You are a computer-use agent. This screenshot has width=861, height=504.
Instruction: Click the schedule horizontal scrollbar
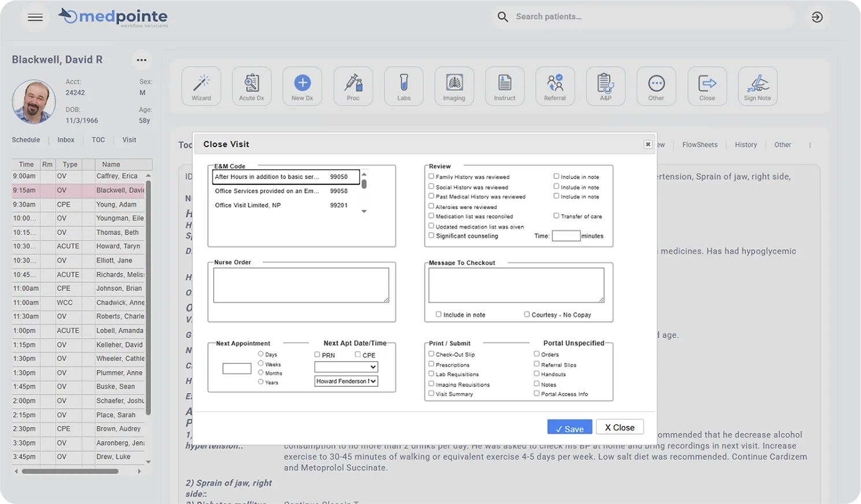70,472
